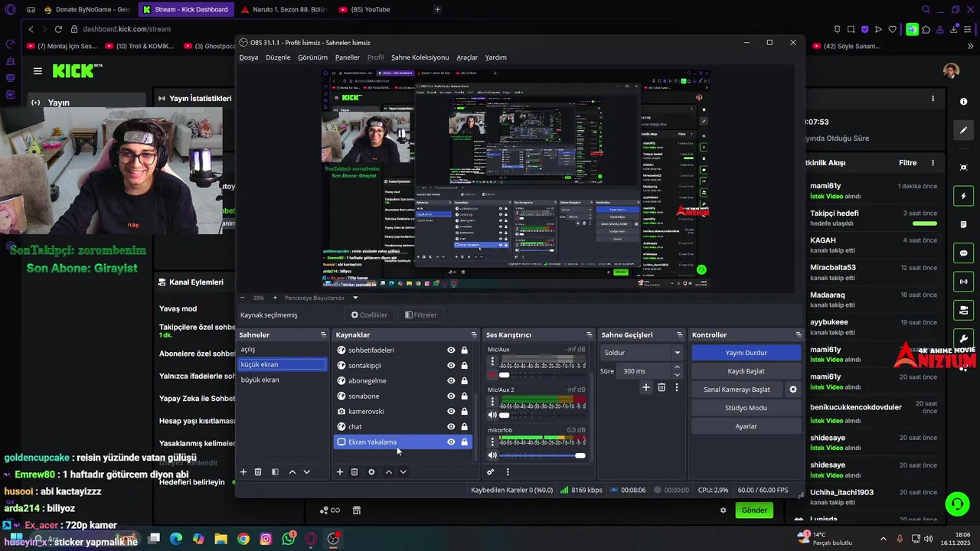Click Yayını Durdur button
This screenshot has width=980, height=551.
pyautogui.click(x=746, y=353)
